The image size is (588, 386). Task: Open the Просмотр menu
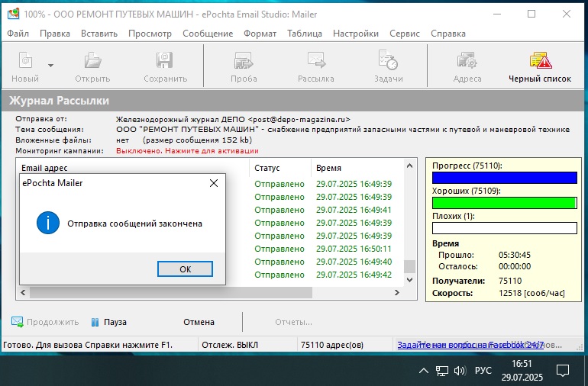click(x=150, y=34)
